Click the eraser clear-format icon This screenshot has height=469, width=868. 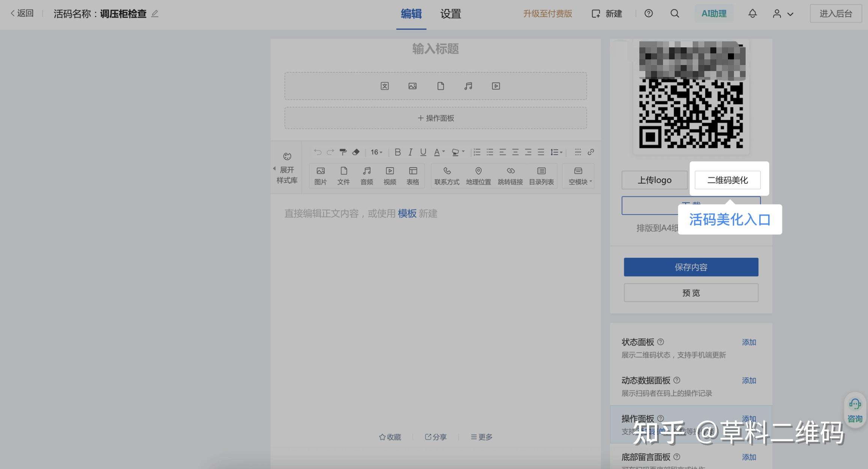point(356,152)
